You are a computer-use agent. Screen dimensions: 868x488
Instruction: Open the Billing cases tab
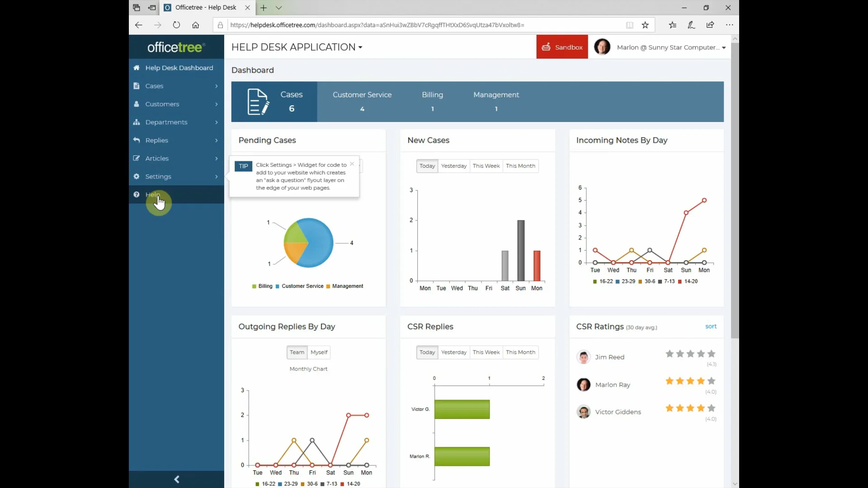click(x=432, y=101)
